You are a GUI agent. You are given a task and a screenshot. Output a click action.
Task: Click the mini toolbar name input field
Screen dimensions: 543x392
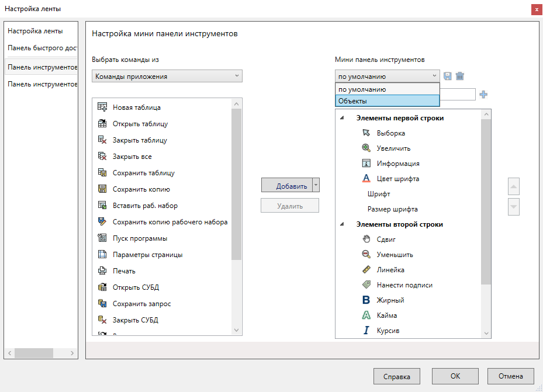pyautogui.click(x=458, y=95)
